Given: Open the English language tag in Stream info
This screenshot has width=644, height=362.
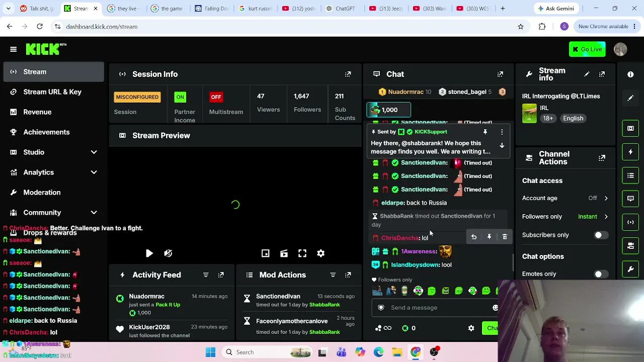Looking at the screenshot, I should coord(573,119).
